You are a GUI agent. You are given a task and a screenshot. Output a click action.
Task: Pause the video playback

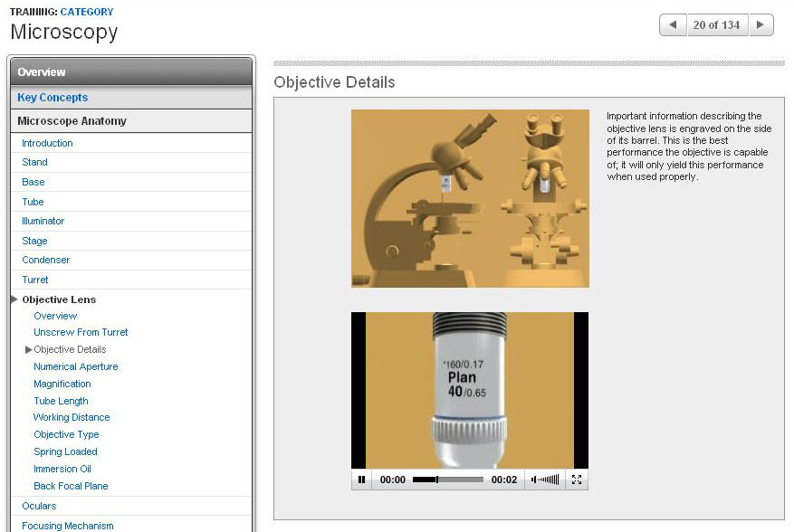tap(361, 480)
